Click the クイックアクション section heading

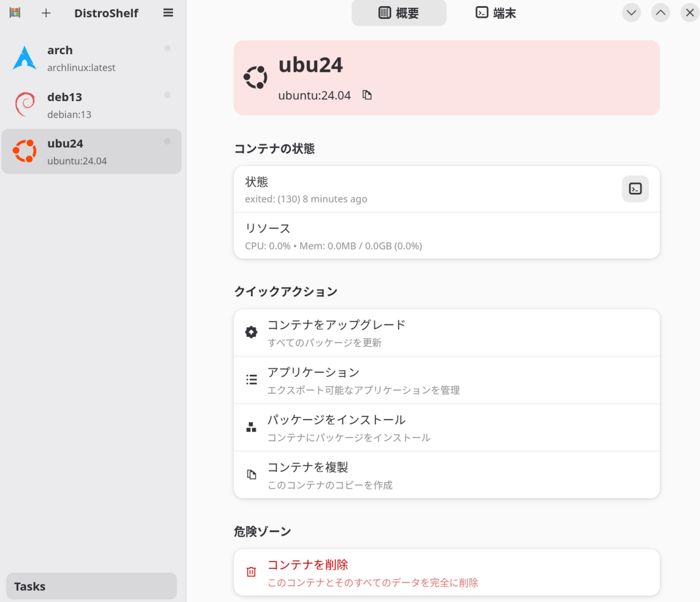tap(286, 292)
